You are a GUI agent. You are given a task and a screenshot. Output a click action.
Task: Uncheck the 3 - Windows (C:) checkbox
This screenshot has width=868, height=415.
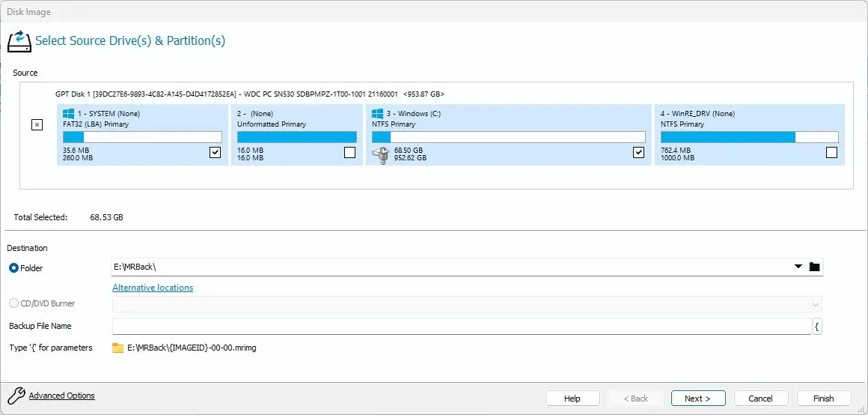tap(639, 152)
